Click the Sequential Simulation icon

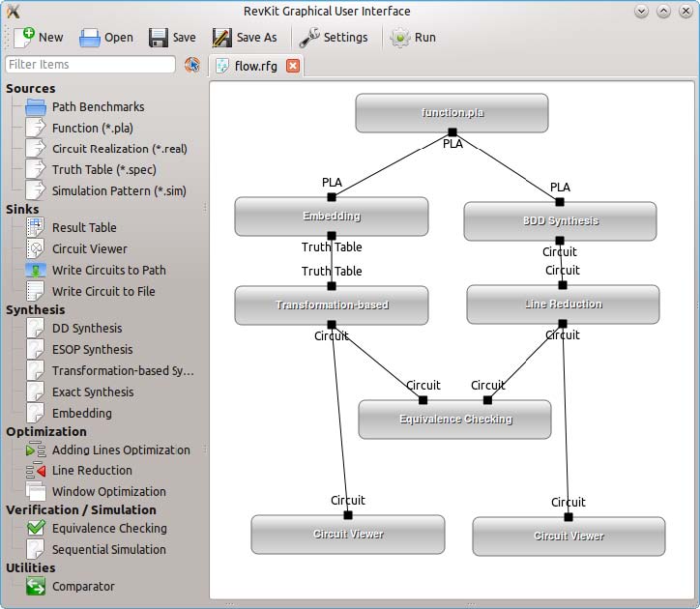[x=35, y=550]
